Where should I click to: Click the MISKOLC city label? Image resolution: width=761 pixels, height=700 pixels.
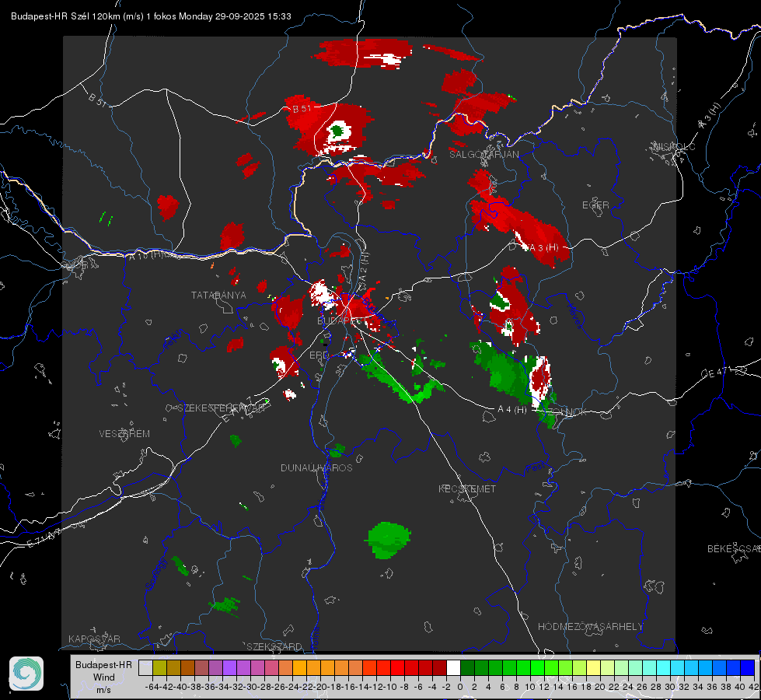(x=674, y=147)
